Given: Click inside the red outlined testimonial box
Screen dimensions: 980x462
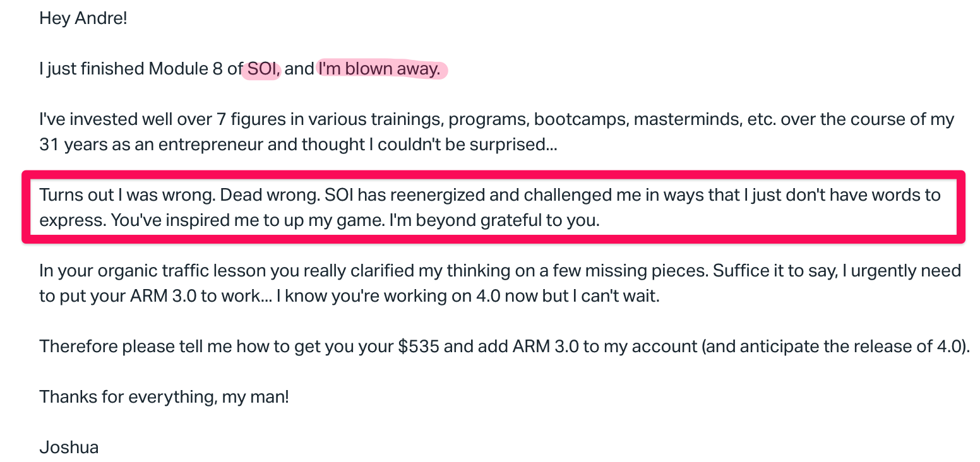Looking at the screenshot, I should [x=494, y=208].
